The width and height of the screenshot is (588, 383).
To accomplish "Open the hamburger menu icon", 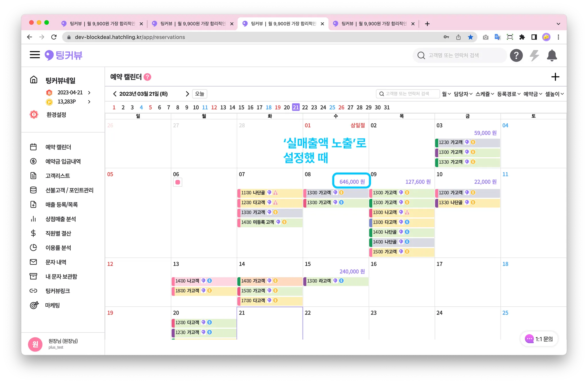I will click(35, 55).
